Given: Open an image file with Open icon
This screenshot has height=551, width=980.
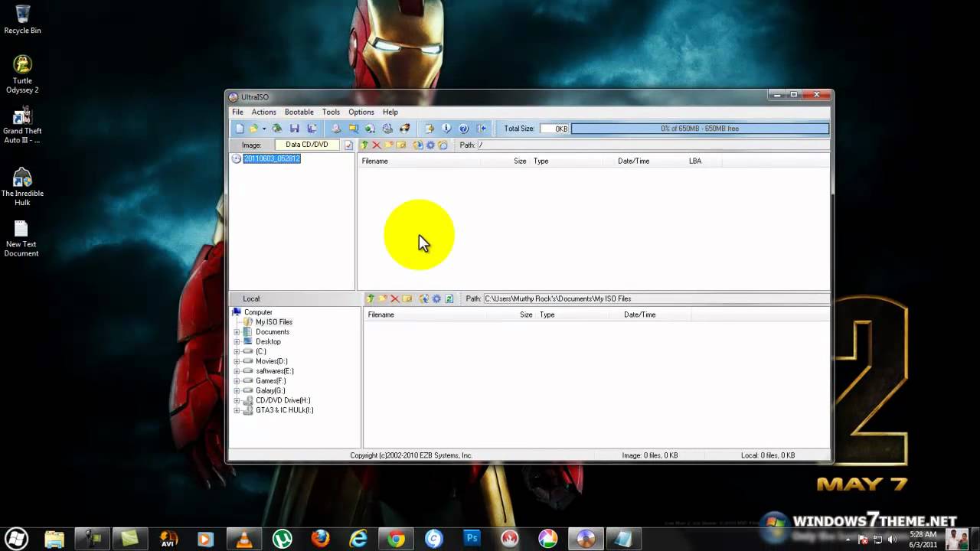Looking at the screenshot, I should click(x=253, y=129).
